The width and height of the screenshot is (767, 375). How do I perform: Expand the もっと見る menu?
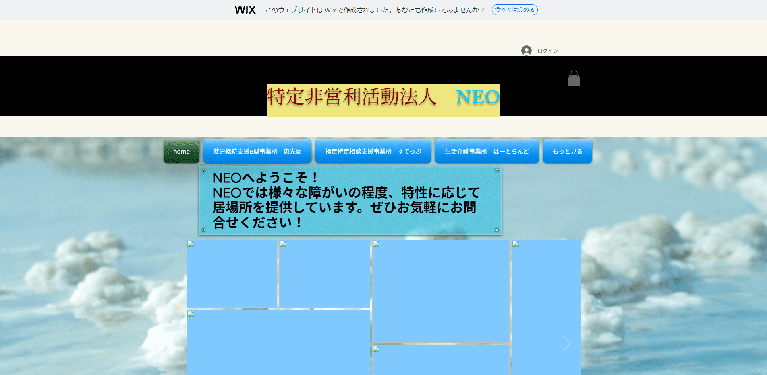click(567, 152)
